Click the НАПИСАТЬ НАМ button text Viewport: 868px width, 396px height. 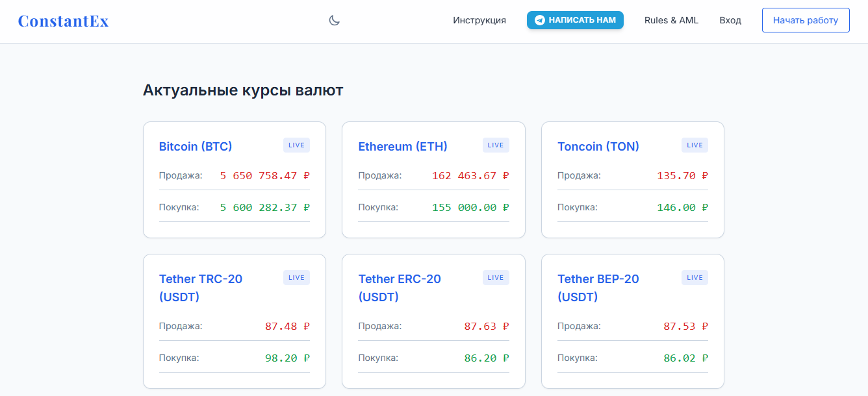pyautogui.click(x=582, y=20)
